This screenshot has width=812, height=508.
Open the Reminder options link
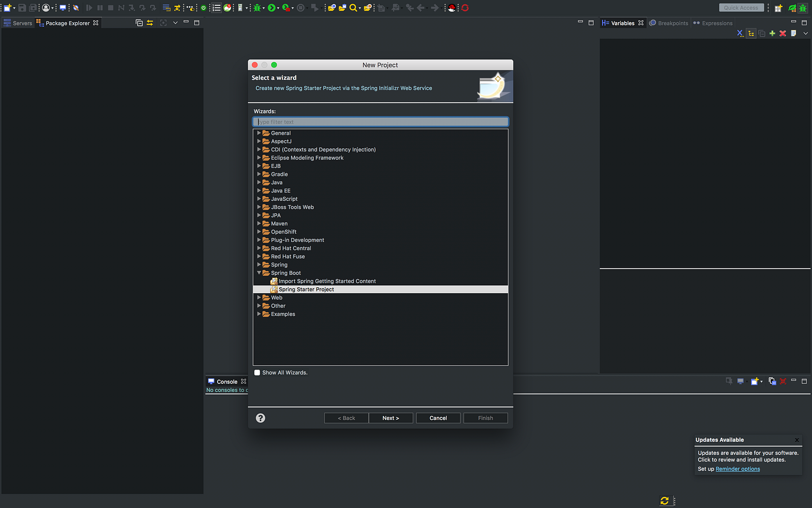(738, 469)
